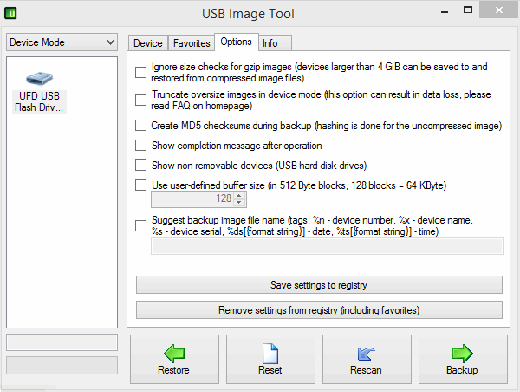Toggle show completion message after operation

pos(140,145)
